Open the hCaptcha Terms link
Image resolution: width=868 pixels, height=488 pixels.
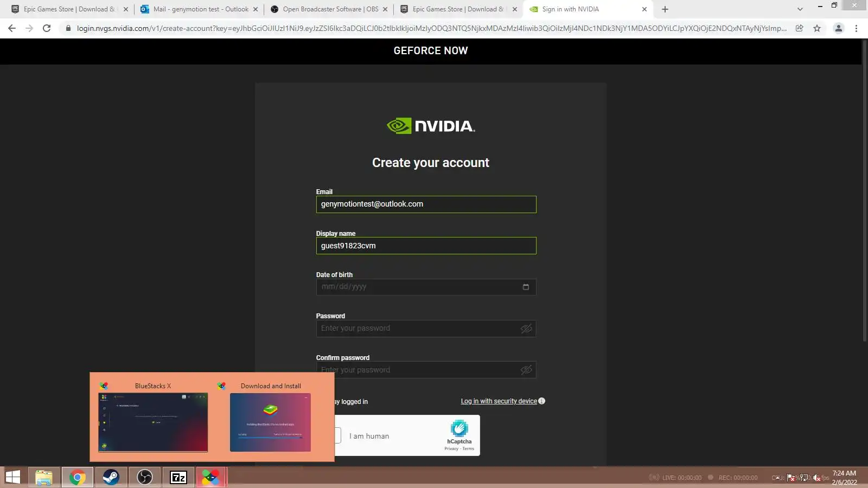click(x=468, y=449)
